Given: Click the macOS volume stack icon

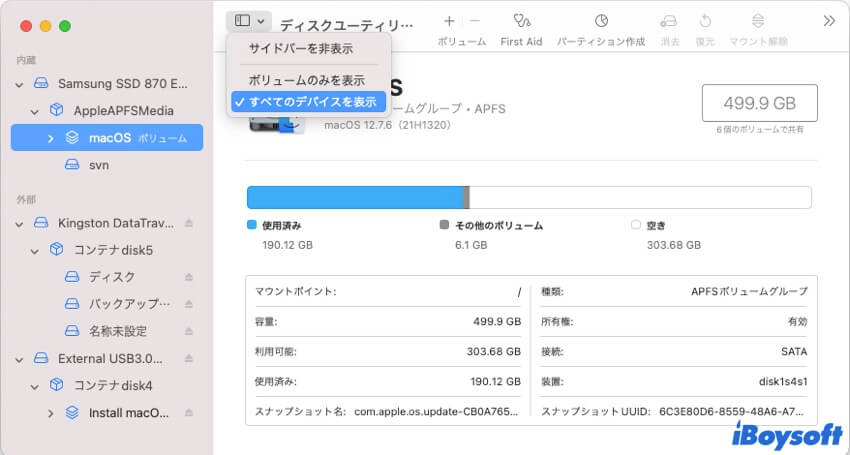Looking at the screenshot, I should [72, 138].
